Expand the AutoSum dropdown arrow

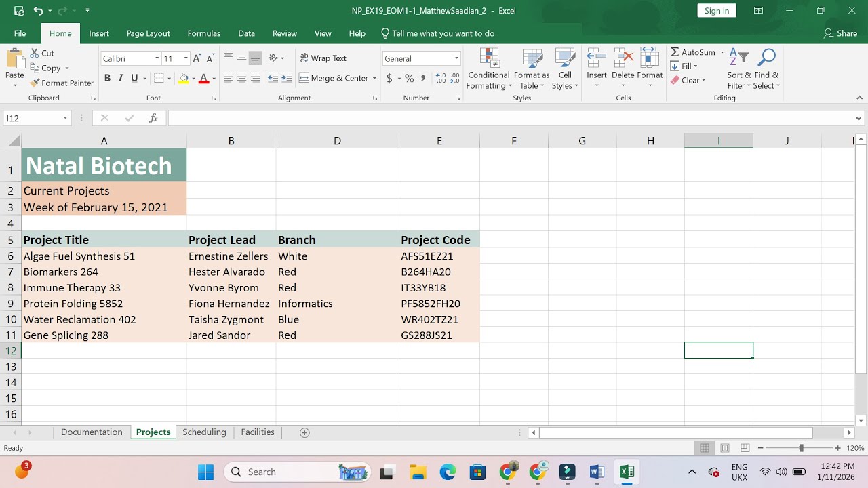(x=722, y=52)
